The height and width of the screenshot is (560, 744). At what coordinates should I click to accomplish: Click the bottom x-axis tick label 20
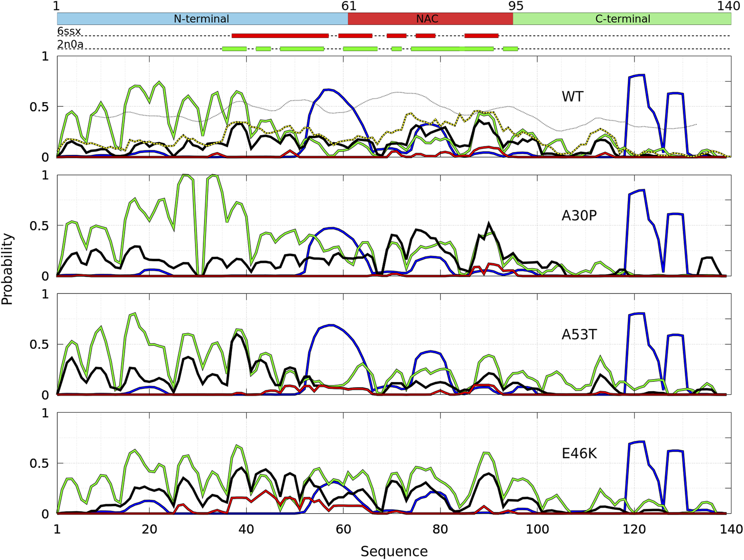pyautogui.click(x=149, y=529)
